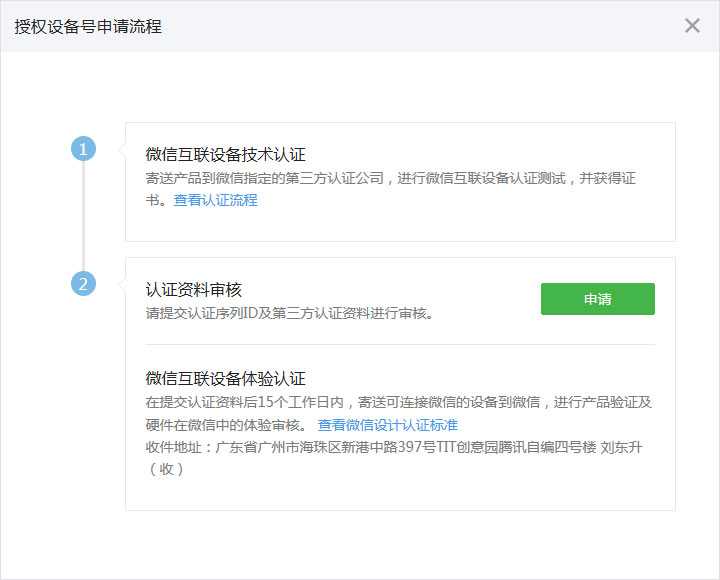The image size is (720, 580).
Task: Click the vertical line connecting steps 1 and 2
Action: [84, 216]
